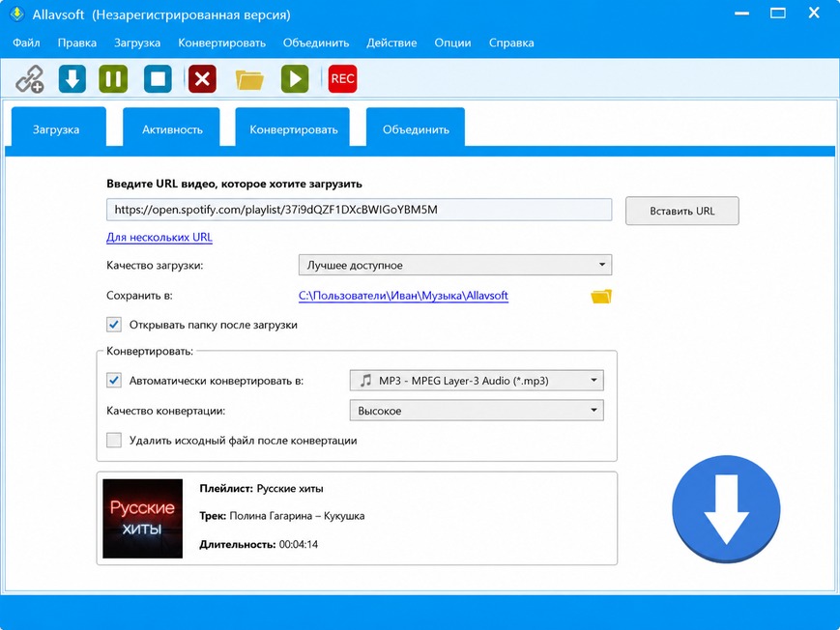Browse save location via yellow folder icon
Screen dimensions: 840x630
[x=601, y=297]
